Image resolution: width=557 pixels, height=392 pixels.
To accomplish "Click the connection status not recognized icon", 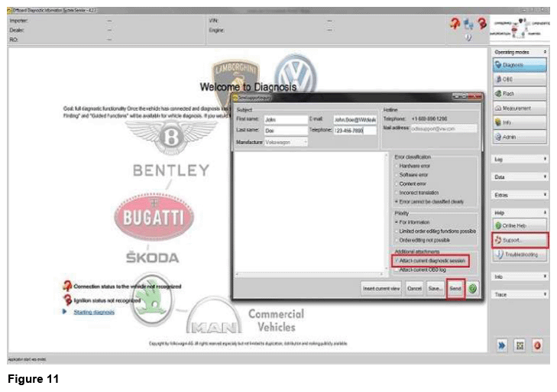I will [x=67, y=286].
